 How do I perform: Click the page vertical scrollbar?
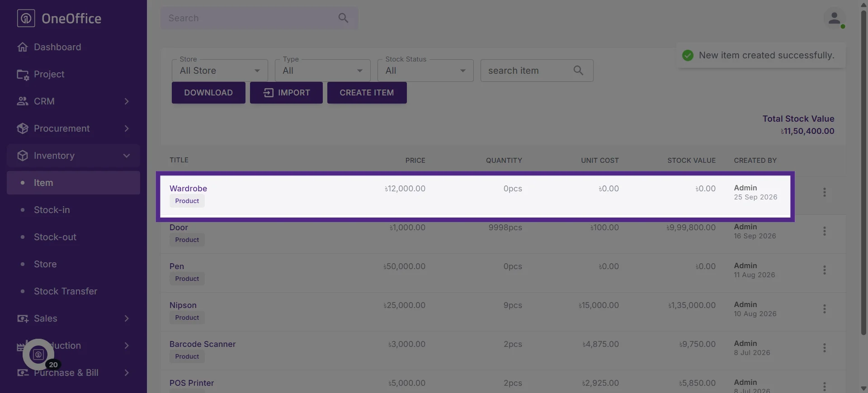click(863, 172)
